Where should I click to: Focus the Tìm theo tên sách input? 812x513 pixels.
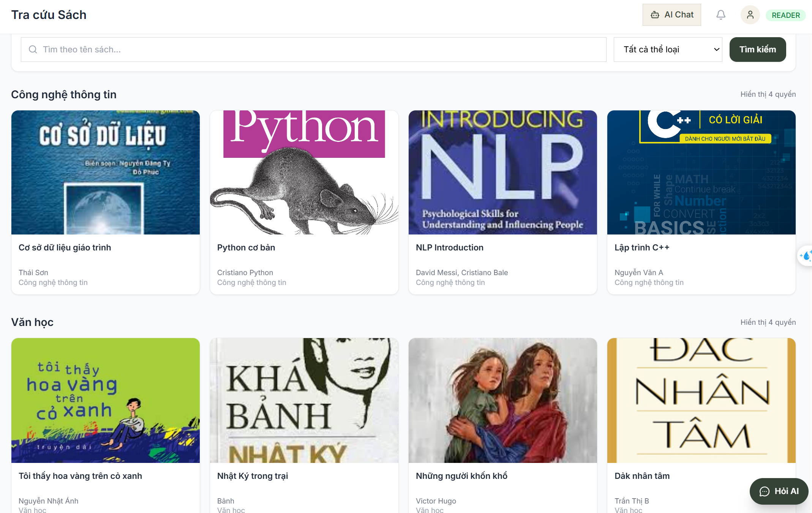point(313,49)
